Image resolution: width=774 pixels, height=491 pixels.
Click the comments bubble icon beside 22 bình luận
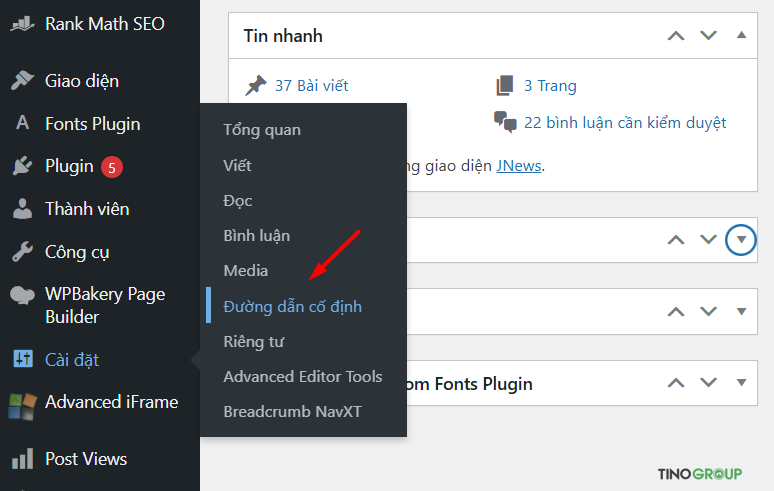(505, 122)
